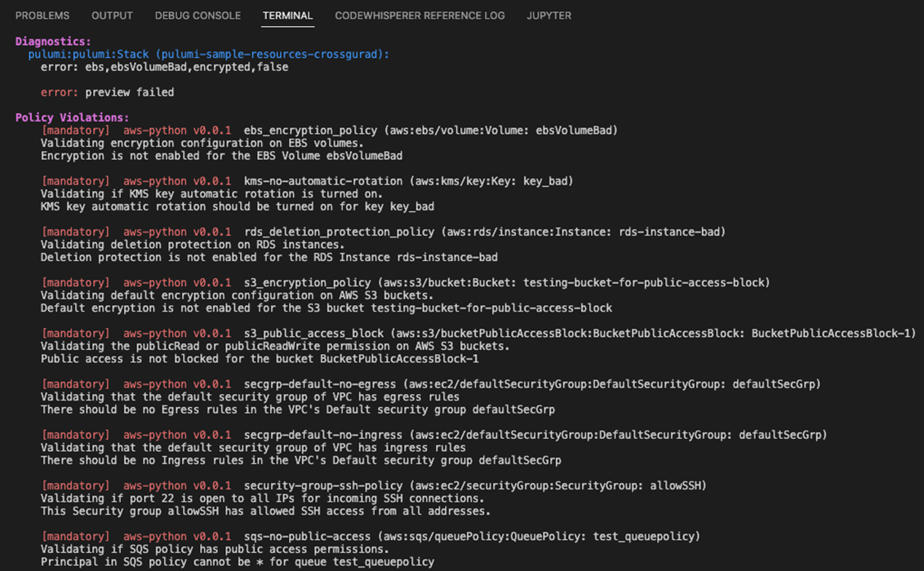Click 'KMS key automatic rotation should be turned on' line
This screenshot has width=924, height=571.
[x=238, y=206]
